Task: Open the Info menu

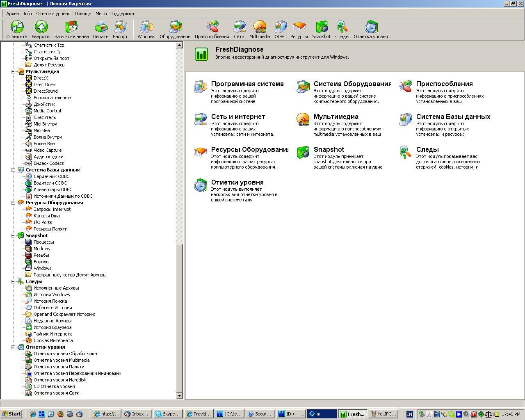Action: 27,14
